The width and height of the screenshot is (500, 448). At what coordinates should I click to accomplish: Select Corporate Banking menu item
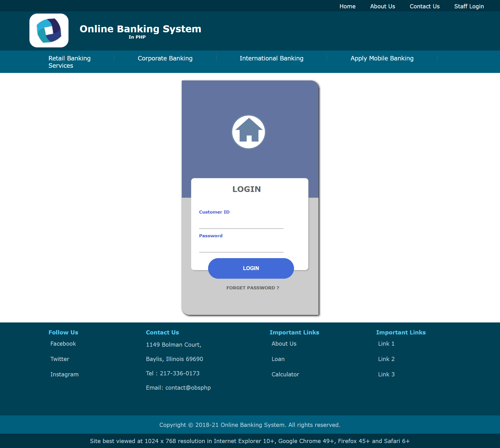165,58
